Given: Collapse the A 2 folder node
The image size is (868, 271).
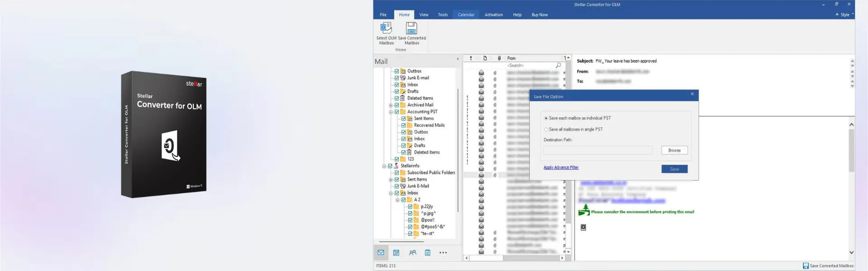Looking at the screenshot, I should 397,200.
